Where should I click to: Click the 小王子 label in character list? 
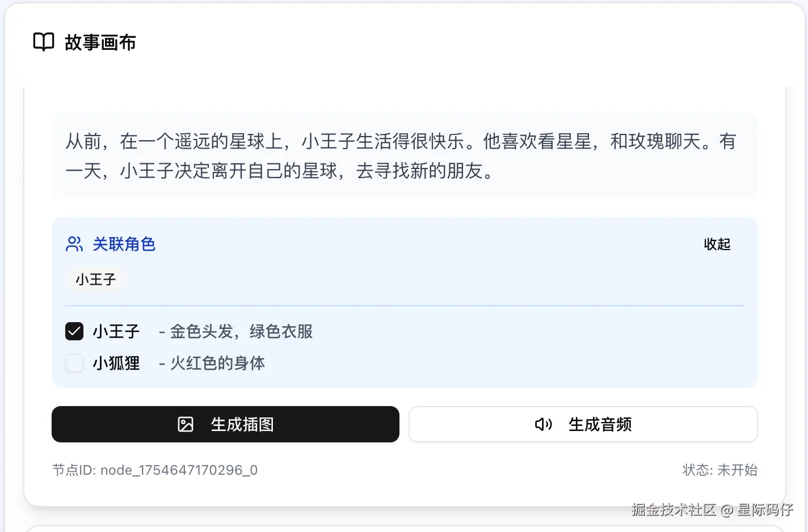(x=116, y=331)
